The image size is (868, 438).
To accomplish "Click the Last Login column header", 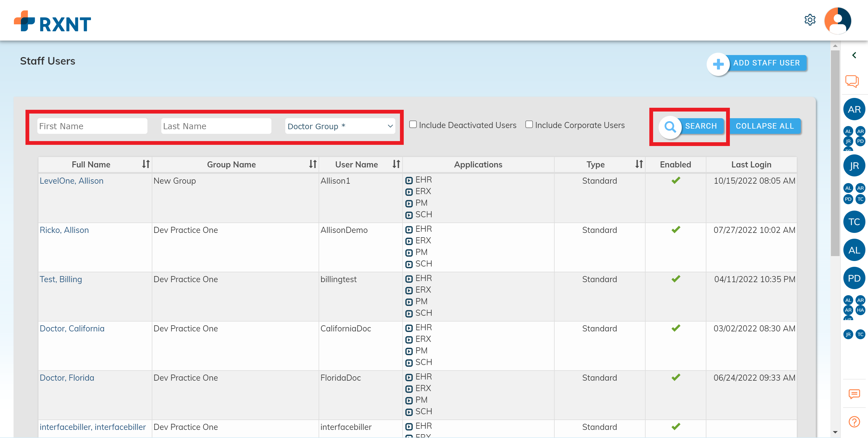I will (751, 164).
